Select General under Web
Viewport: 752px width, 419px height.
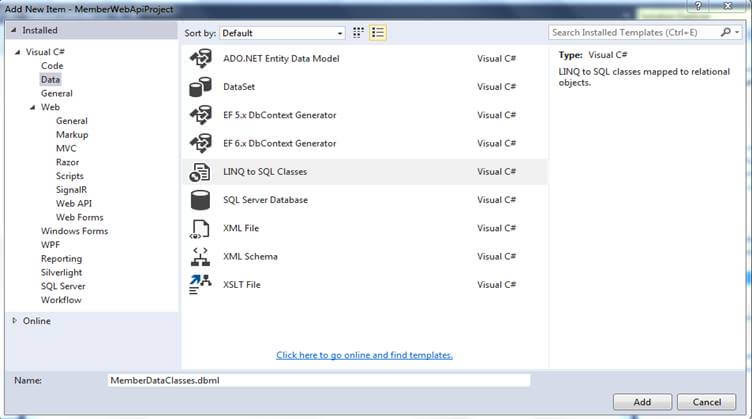click(x=71, y=121)
